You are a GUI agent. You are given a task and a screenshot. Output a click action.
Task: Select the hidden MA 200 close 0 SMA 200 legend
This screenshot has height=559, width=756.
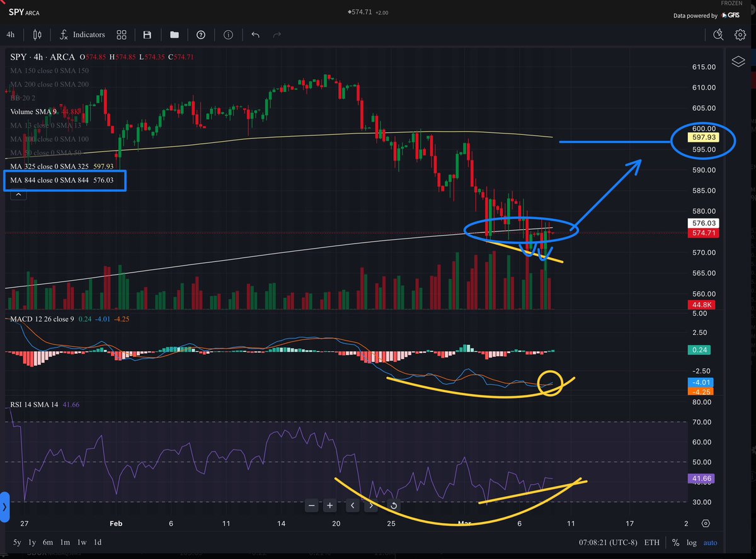(x=50, y=84)
